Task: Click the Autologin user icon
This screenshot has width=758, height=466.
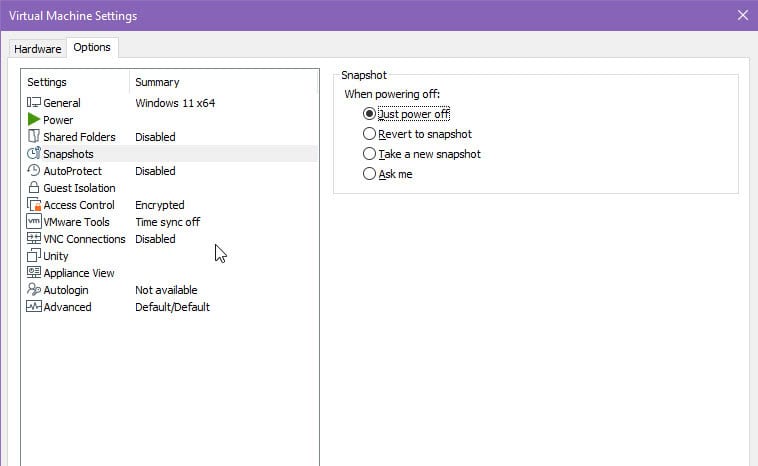Action: point(34,290)
